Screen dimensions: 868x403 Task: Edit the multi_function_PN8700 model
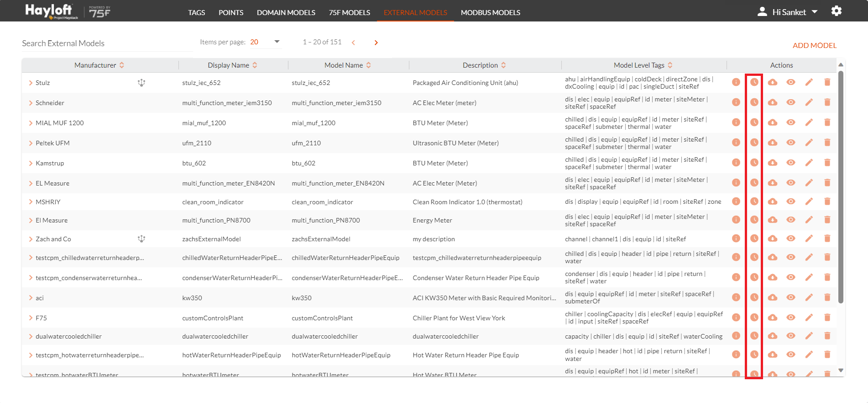click(809, 220)
